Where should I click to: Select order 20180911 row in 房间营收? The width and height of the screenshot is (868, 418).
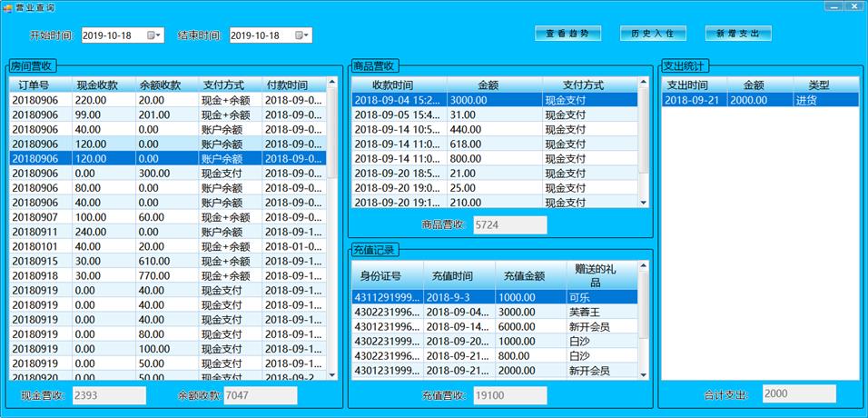pyautogui.click(x=169, y=232)
